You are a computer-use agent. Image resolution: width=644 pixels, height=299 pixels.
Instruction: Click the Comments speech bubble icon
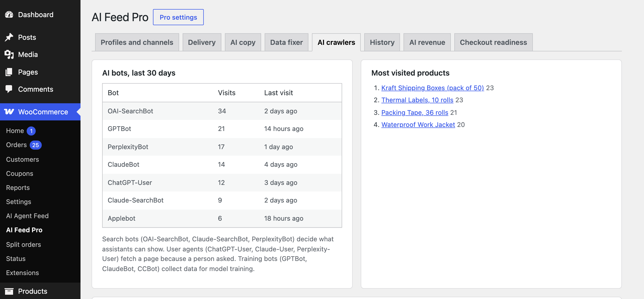pyautogui.click(x=9, y=89)
